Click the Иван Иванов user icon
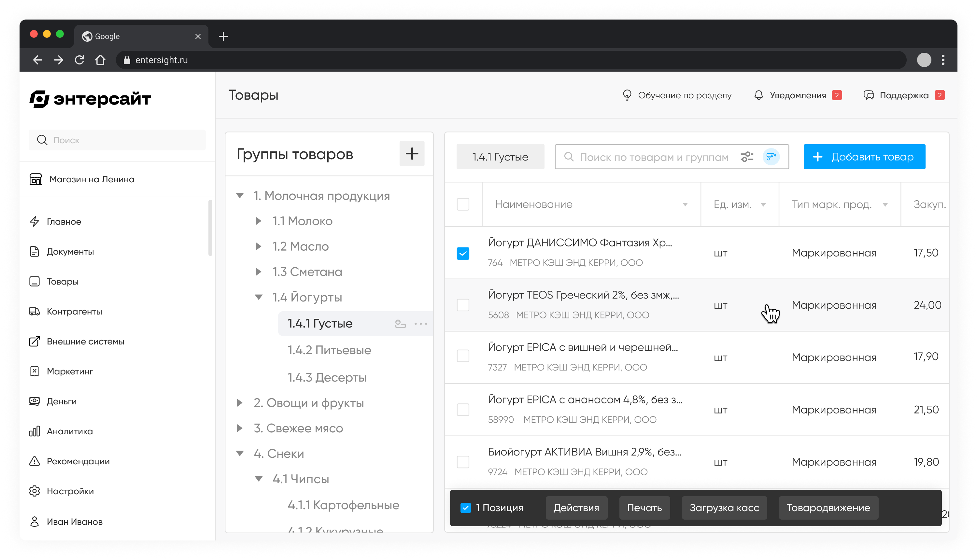 pyautogui.click(x=35, y=522)
